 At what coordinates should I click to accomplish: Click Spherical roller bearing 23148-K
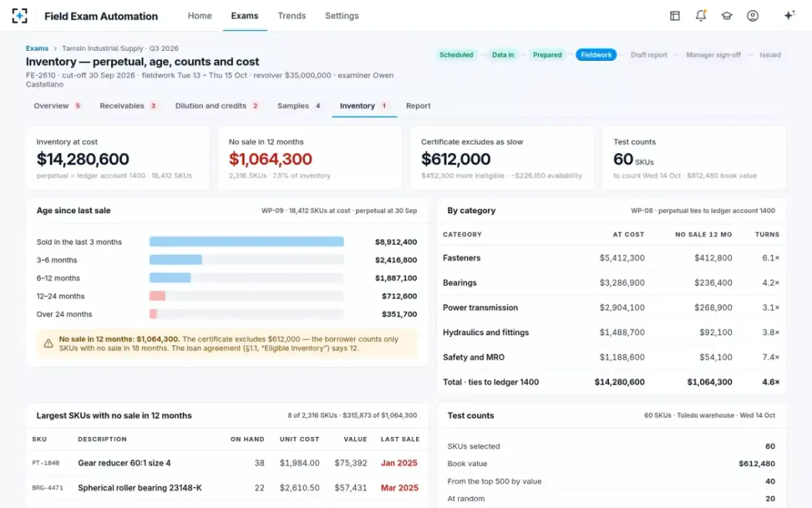pos(140,488)
